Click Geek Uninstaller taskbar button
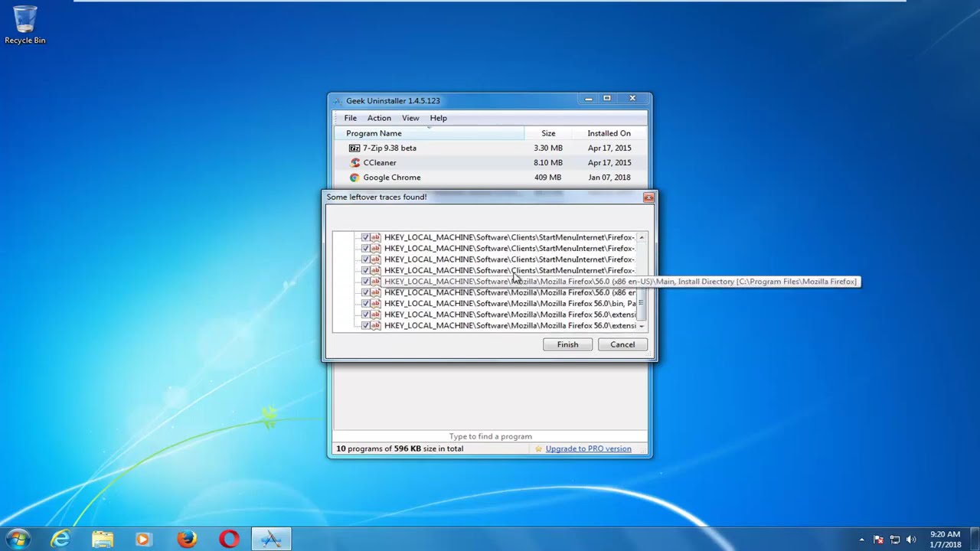The width and height of the screenshot is (980, 551). click(x=270, y=539)
